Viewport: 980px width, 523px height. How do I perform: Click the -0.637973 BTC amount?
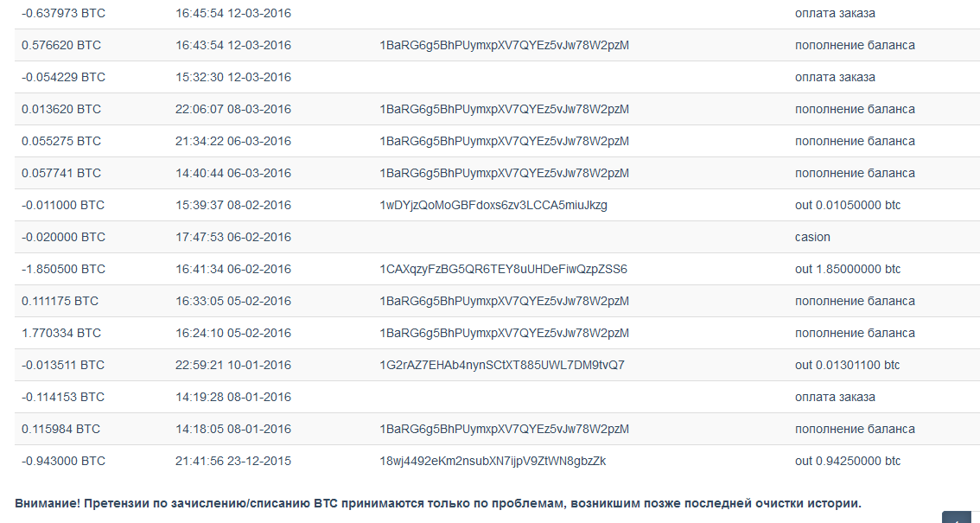pyautogui.click(x=63, y=13)
